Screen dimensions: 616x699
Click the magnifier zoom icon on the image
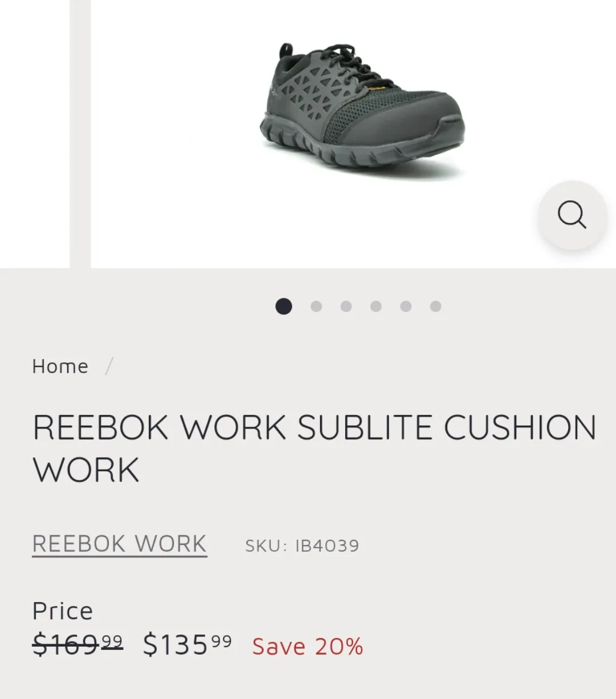(572, 216)
